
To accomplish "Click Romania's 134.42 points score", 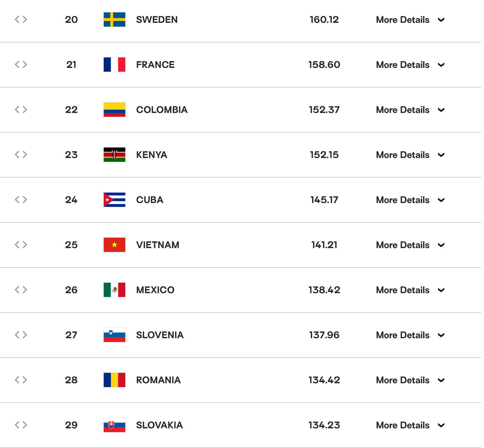I will (x=324, y=380).
